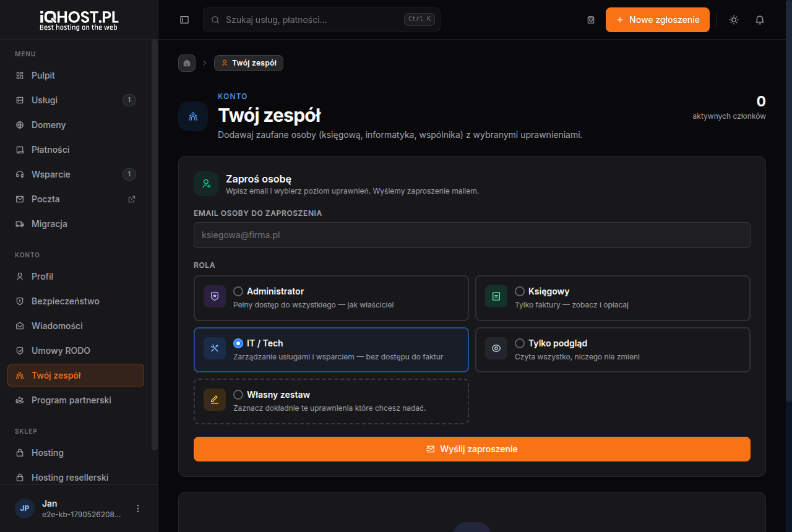Click the Zaproś osobę user-plus icon
This screenshot has height=532, width=792.
(x=206, y=184)
